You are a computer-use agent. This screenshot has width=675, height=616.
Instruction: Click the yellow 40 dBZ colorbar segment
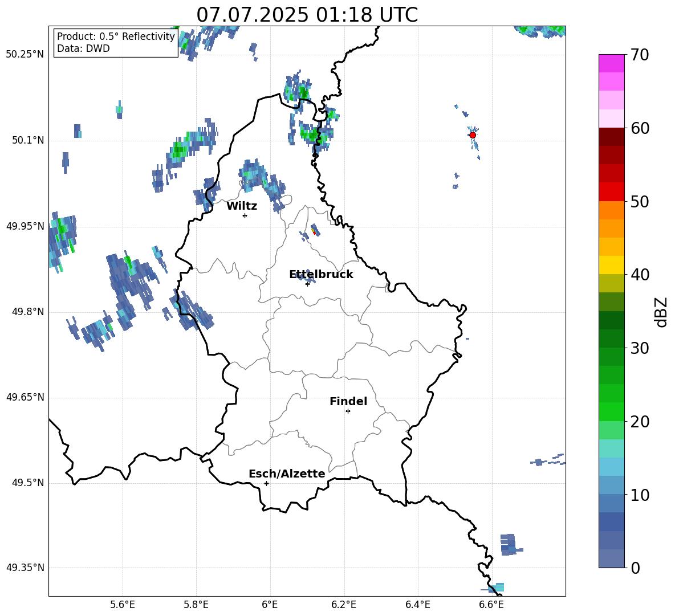click(x=611, y=265)
